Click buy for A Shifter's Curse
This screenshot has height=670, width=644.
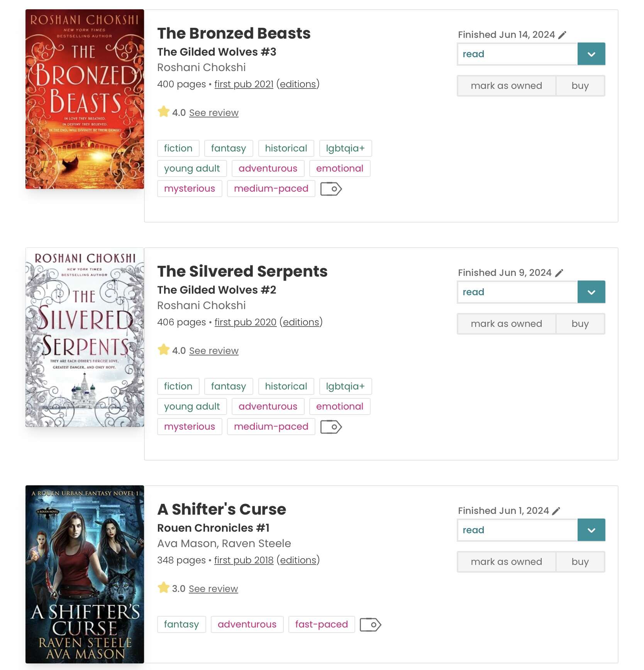pos(580,562)
